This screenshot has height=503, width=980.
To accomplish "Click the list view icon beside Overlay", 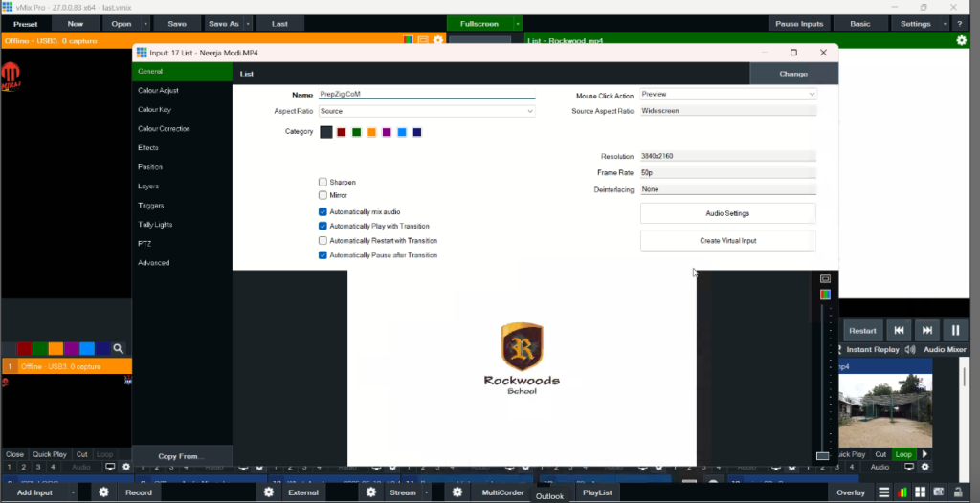I will [x=883, y=492].
